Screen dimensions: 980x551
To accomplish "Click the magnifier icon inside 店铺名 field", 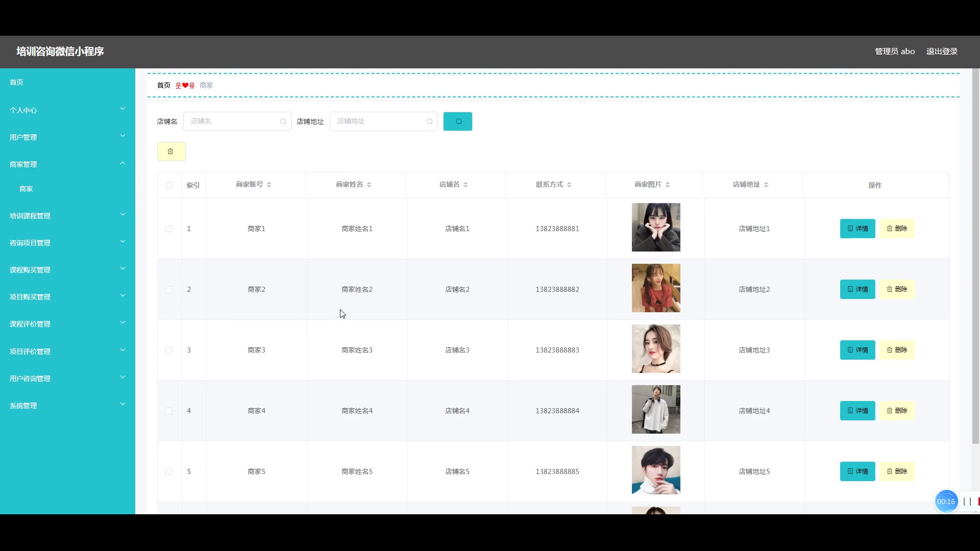I will click(x=283, y=121).
